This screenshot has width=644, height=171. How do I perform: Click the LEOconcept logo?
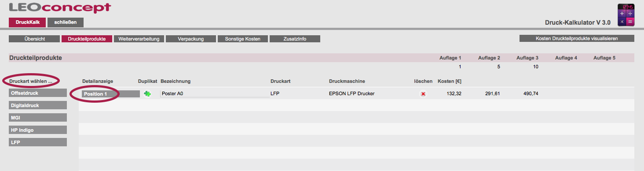[60, 7]
